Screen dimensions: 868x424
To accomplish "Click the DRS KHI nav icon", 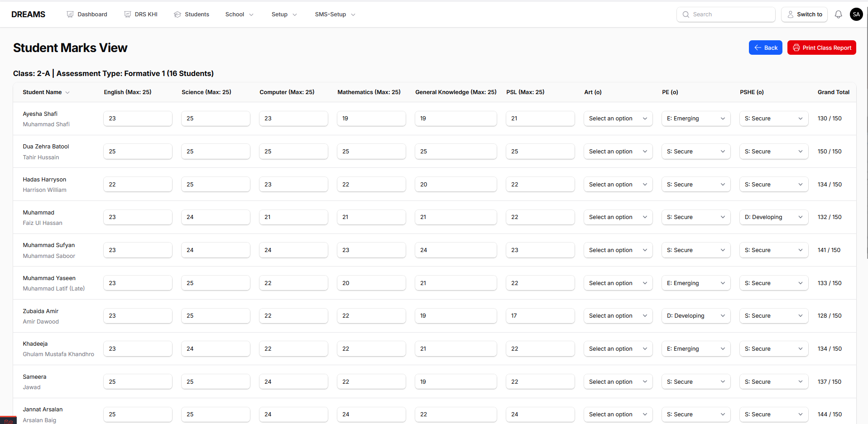I will pyautogui.click(x=128, y=14).
